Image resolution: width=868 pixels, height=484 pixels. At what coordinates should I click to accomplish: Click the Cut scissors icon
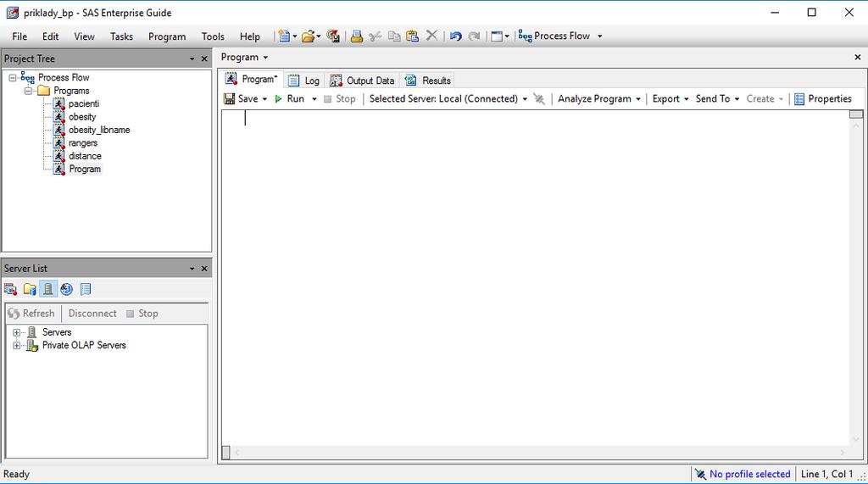pyautogui.click(x=376, y=36)
